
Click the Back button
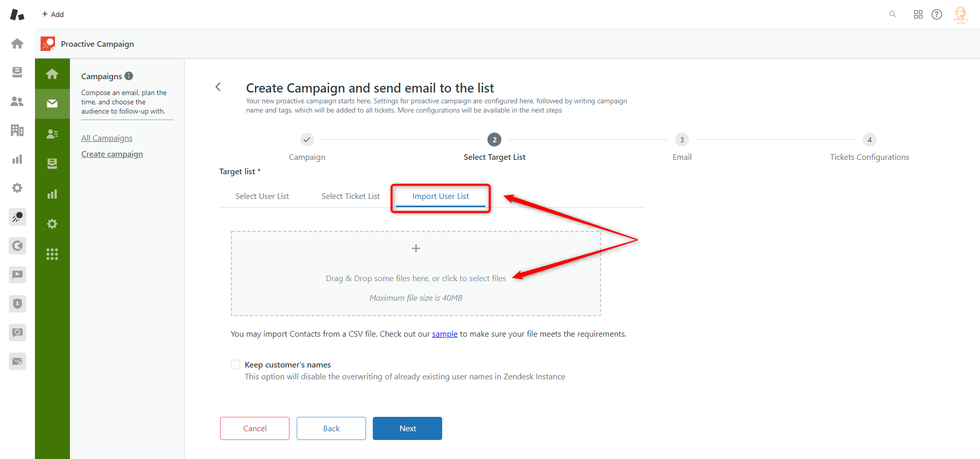[x=331, y=428]
